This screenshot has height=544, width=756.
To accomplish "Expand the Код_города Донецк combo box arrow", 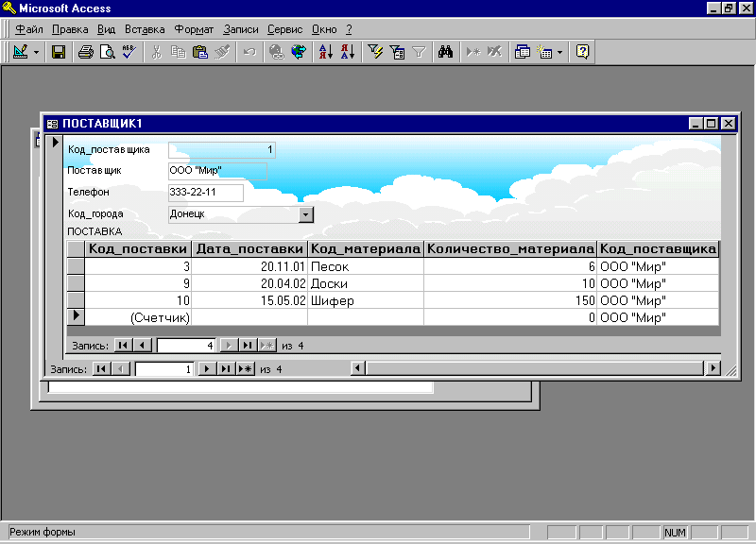I will click(x=305, y=214).
